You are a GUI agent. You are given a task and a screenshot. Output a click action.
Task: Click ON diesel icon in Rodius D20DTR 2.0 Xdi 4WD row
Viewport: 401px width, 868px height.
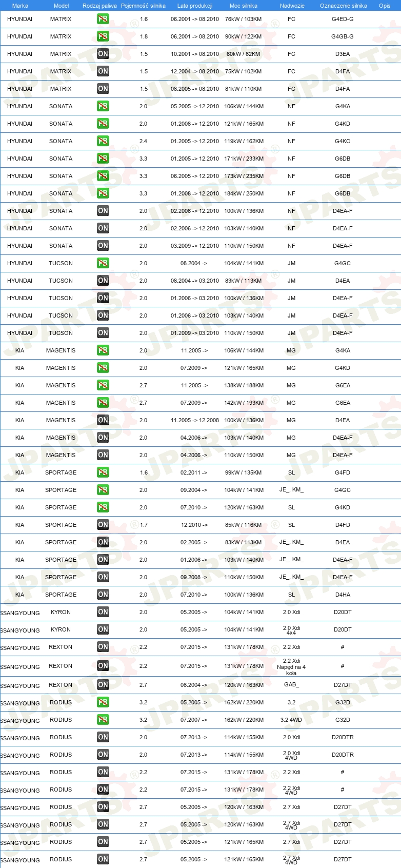(x=103, y=755)
